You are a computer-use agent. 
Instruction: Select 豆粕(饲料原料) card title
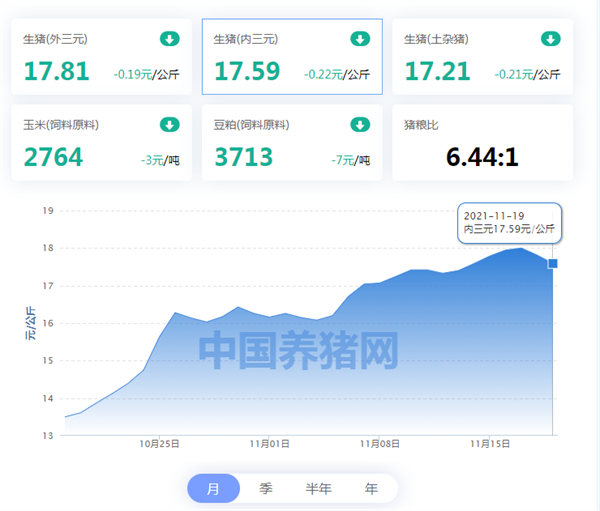[x=251, y=125]
